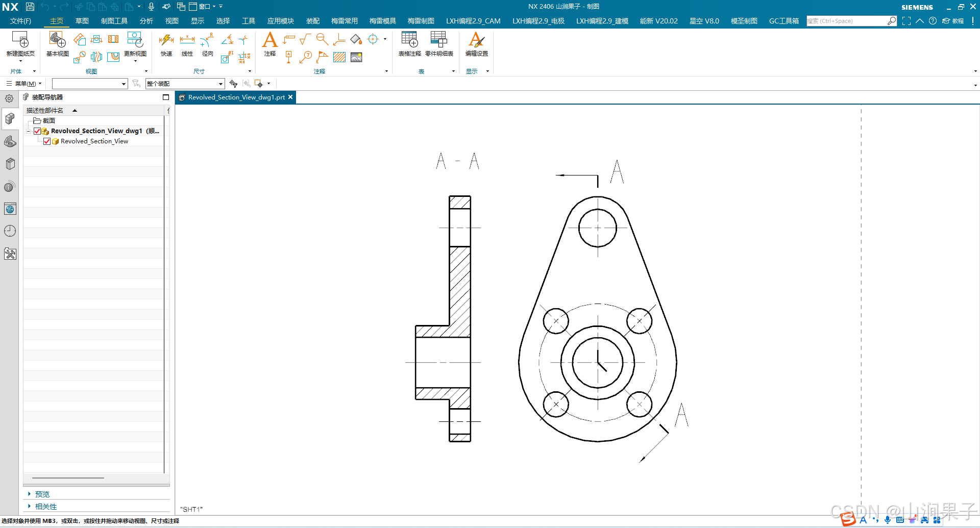
Task: Collapse the Revolved_Section_View_dwg1 tree node
Action: coord(29,131)
